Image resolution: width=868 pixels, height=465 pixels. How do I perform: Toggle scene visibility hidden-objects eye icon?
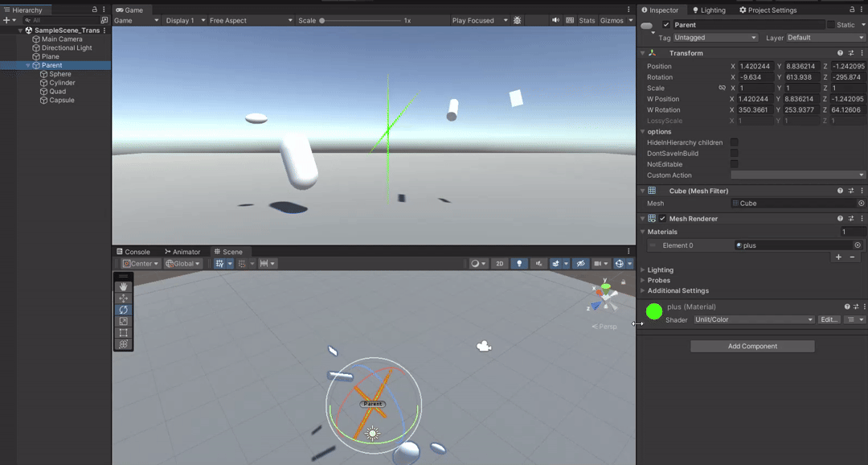580,264
